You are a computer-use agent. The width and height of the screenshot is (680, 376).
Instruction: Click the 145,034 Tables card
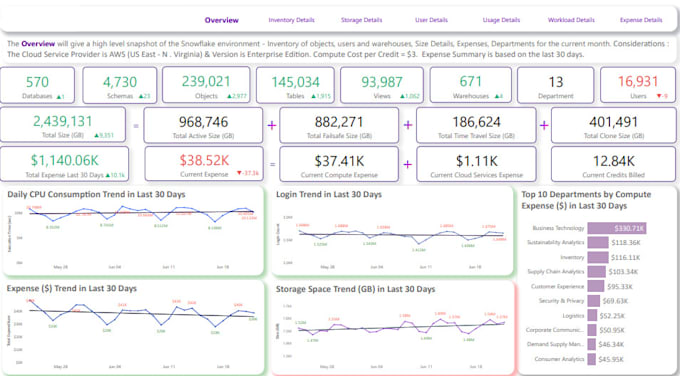(295, 85)
